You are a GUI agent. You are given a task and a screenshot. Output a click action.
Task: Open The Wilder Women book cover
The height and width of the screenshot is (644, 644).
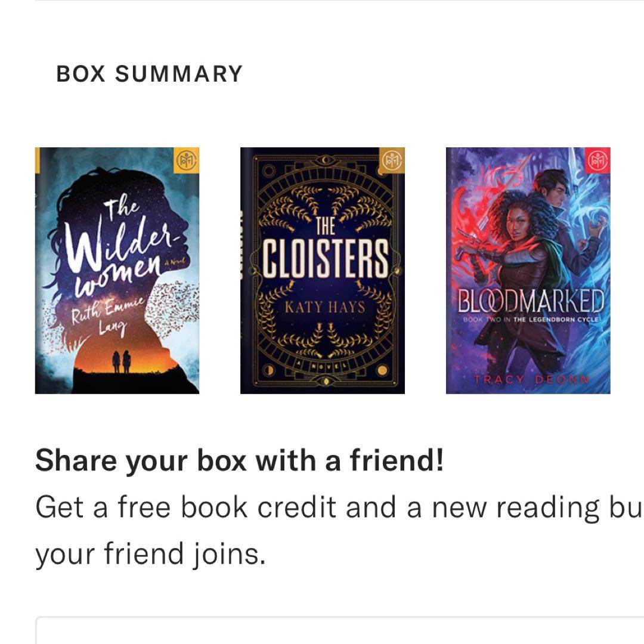point(117,270)
